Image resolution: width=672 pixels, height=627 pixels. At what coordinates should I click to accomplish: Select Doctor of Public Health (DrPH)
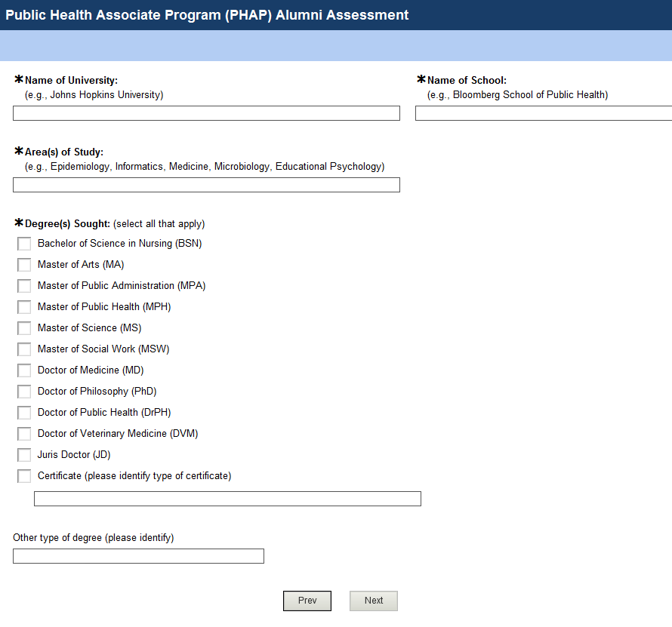tap(24, 413)
